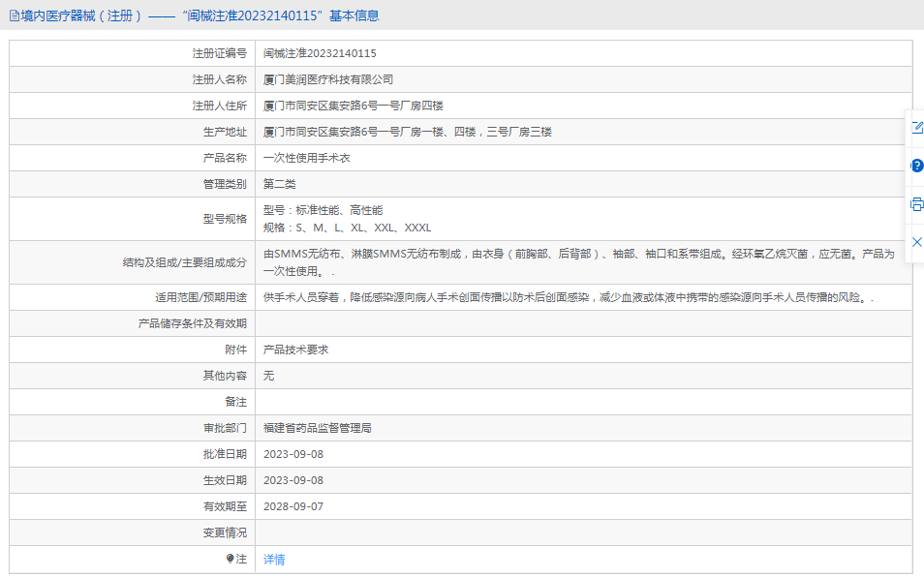Select product name 一次性使用手术衣

tap(306, 158)
